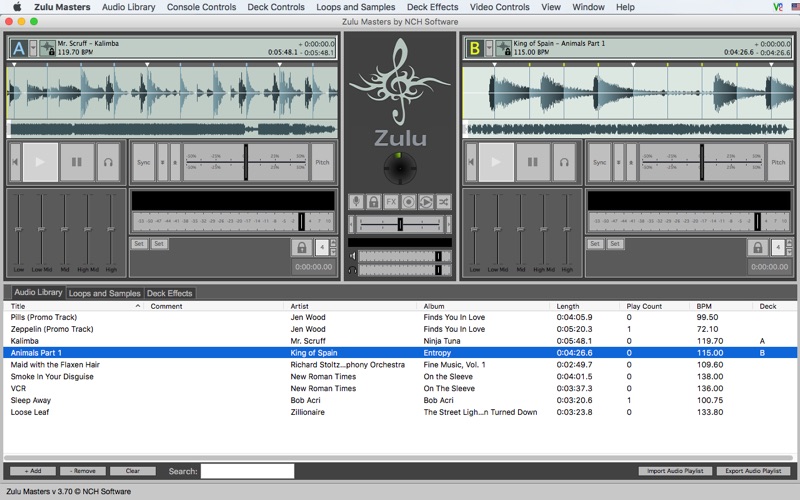Focus the Search input field
Image resolution: width=800 pixels, height=500 pixels.
click(x=247, y=471)
